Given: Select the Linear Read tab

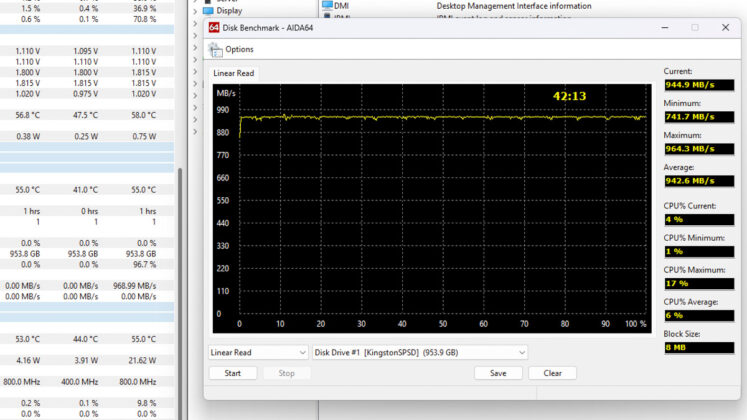Looking at the screenshot, I should (x=233, y=73).
